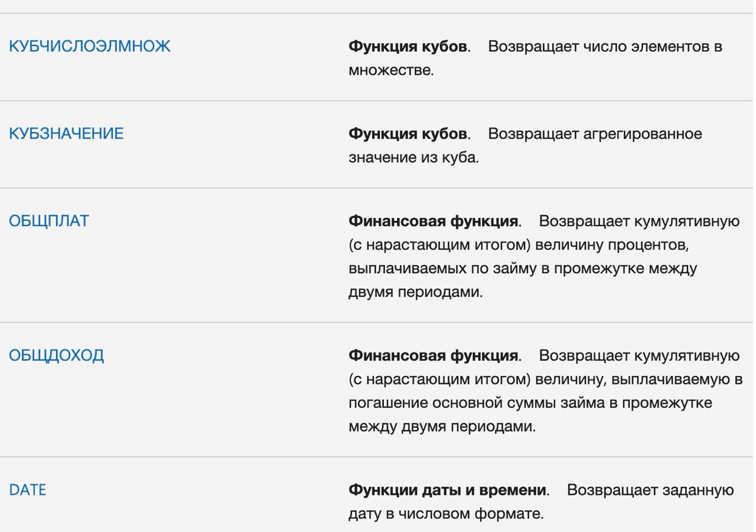Follow the ОБЩПЛАТ function link

pos(49,221)
